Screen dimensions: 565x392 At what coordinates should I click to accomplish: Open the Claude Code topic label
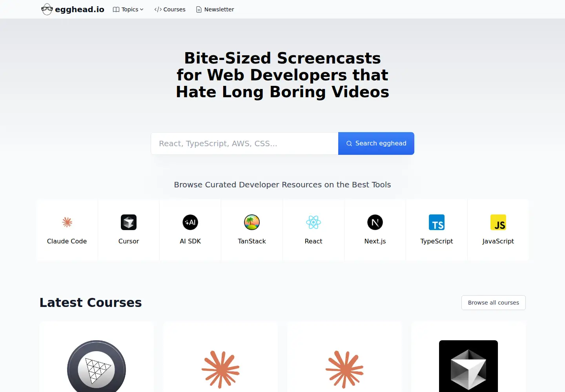coord(67,241)
